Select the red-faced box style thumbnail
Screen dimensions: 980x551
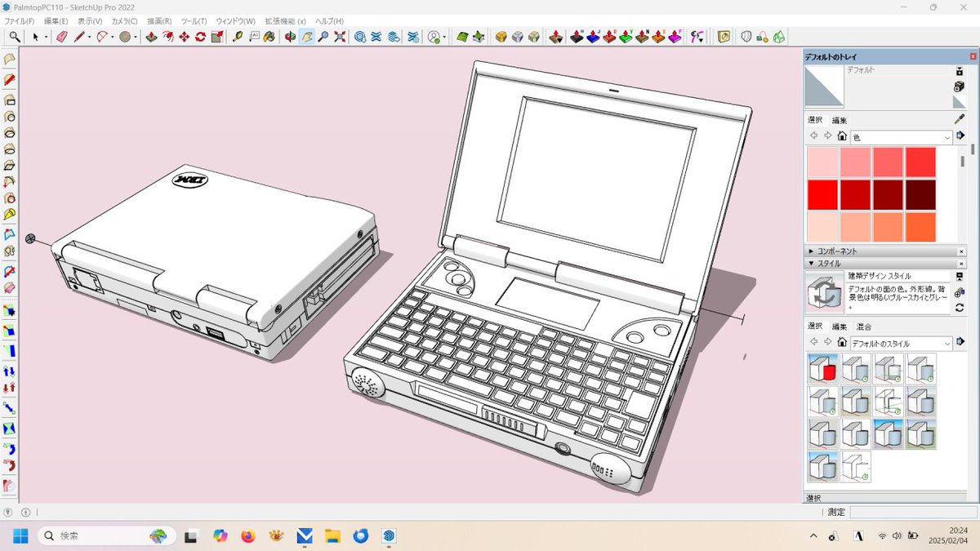[x=822, y=369]
